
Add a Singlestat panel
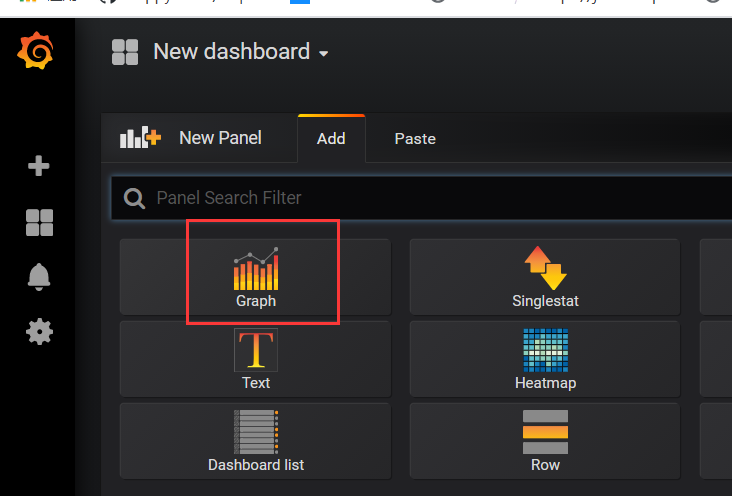pos(545,277)
